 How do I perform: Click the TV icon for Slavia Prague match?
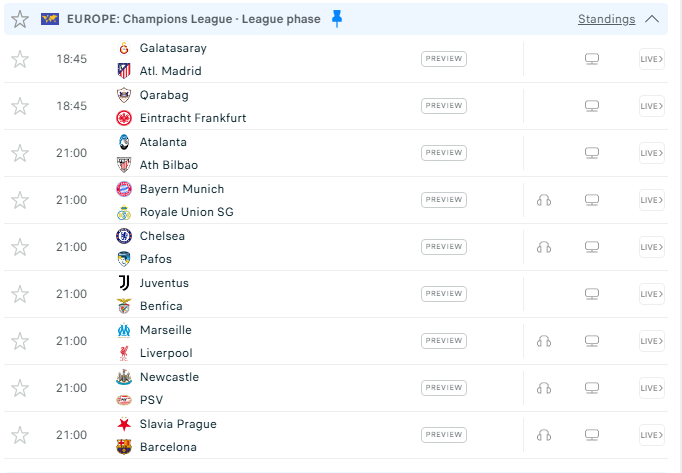592,435
